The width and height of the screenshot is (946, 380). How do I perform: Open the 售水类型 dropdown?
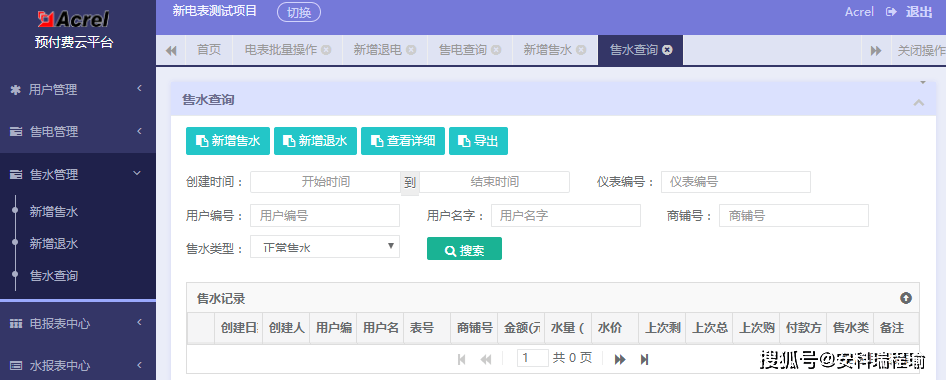(325, 247)
